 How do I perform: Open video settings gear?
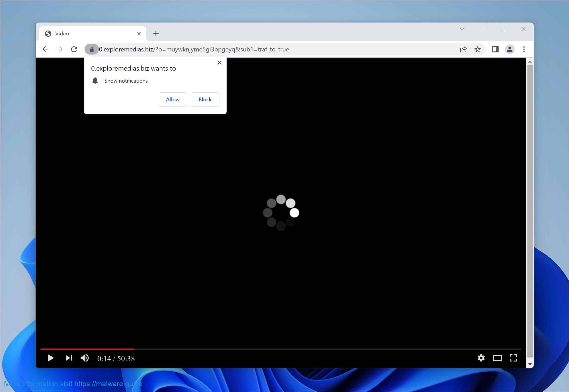click(x=481, y=358)
